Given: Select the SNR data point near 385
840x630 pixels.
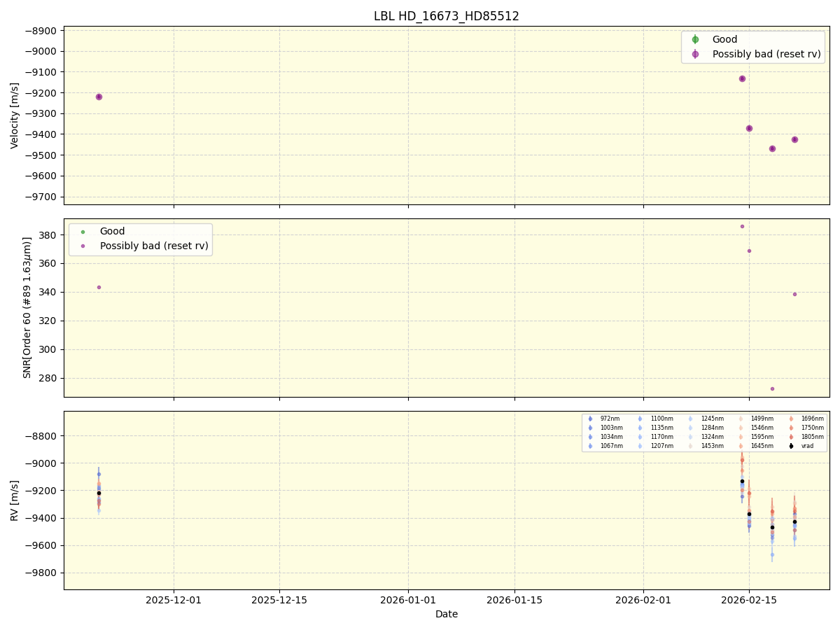Looking at the screenshot, I should pos(742,226).
